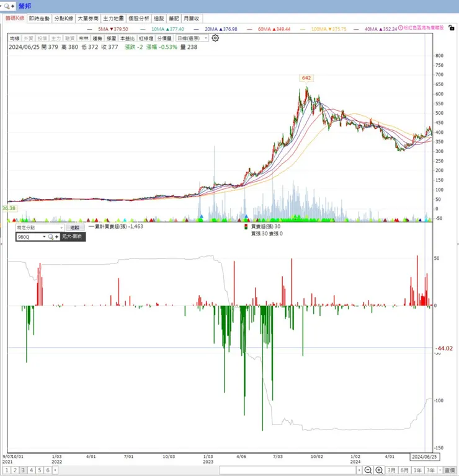Set chart range to 6月
This screenshot has width=459, height=476.
[404, 470]
